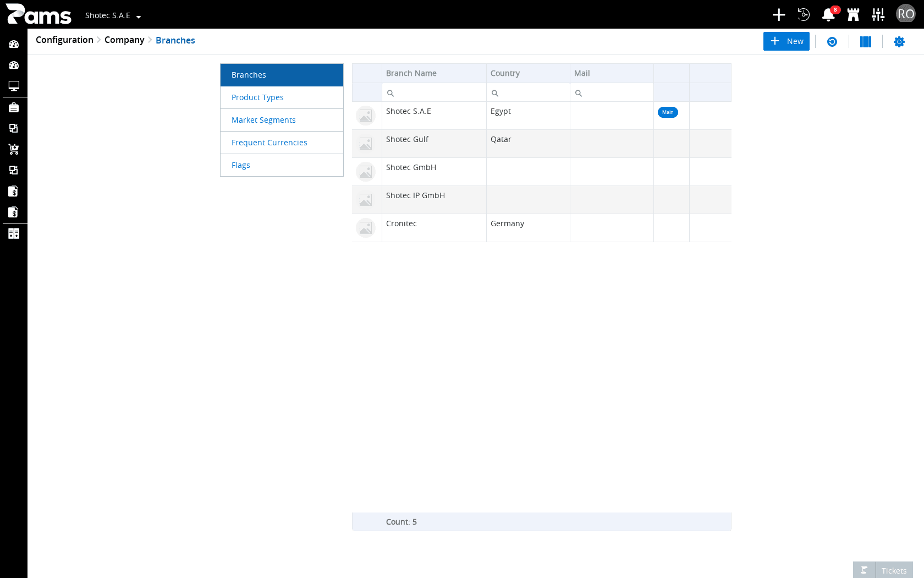Viewport: 924px width, 578px height.
Task: Open dollar document icon above the binders icon
Action: [x=14, y=212]
